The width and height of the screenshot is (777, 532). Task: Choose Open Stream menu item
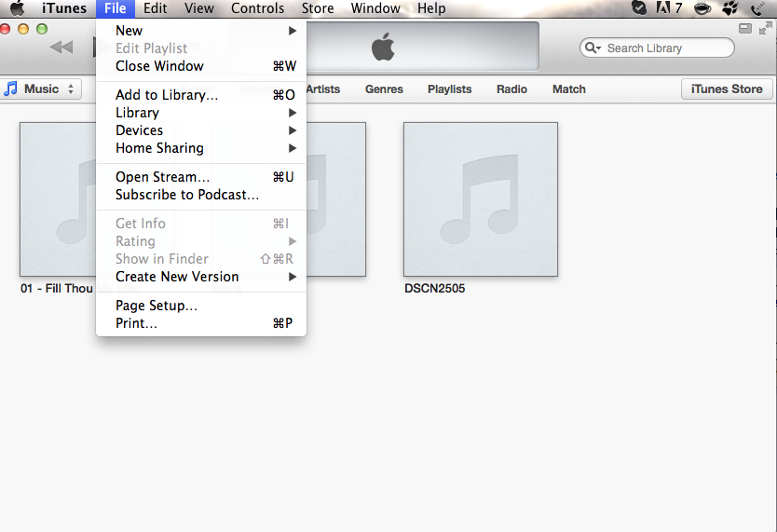tap(201, 177)
